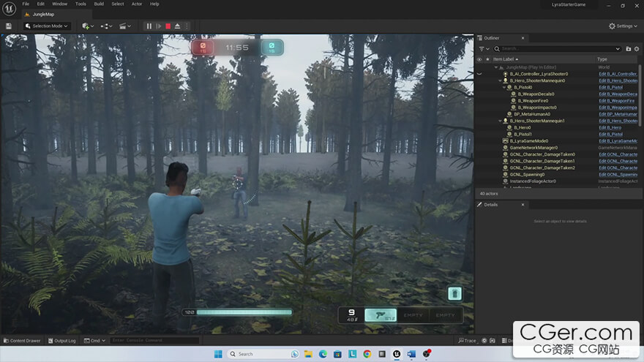Open the Cmd console type dropdown
The width and height of the screenshot is (644, 362).
click(95, 341)
